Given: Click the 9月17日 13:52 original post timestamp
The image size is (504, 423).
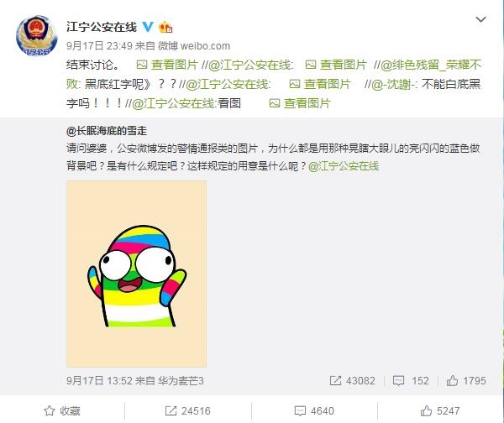Looking at the screenshot, I should pyautogui.click(x=99, y=381).
